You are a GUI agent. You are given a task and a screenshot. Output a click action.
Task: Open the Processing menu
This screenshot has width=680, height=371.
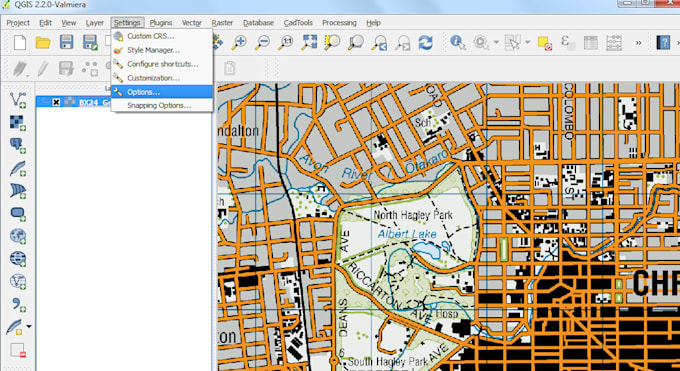339,23
